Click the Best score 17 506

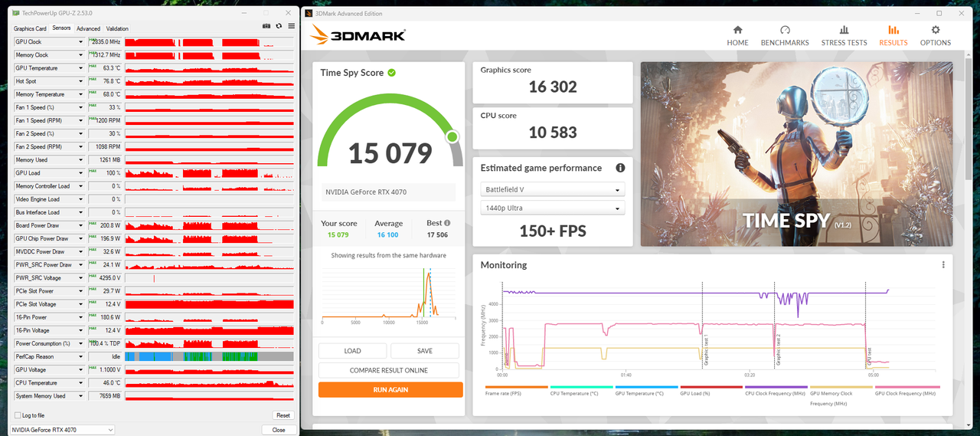pos(437,234)
